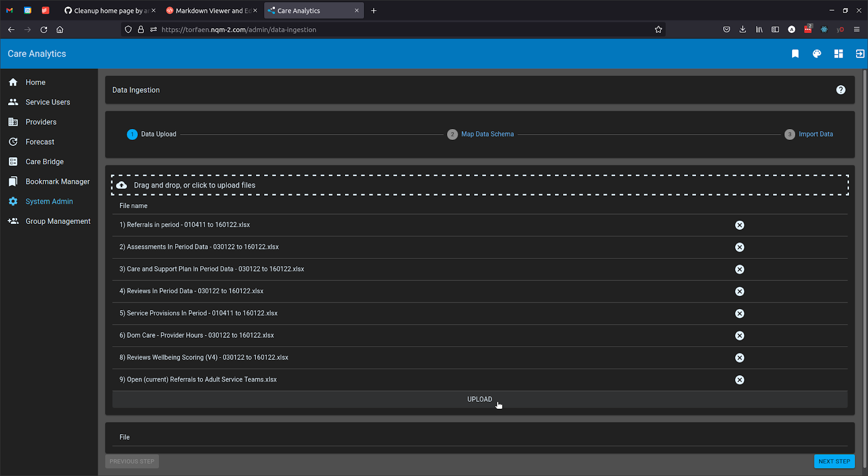
Task: Open browser library icon
Action: (x=759, y=30)
